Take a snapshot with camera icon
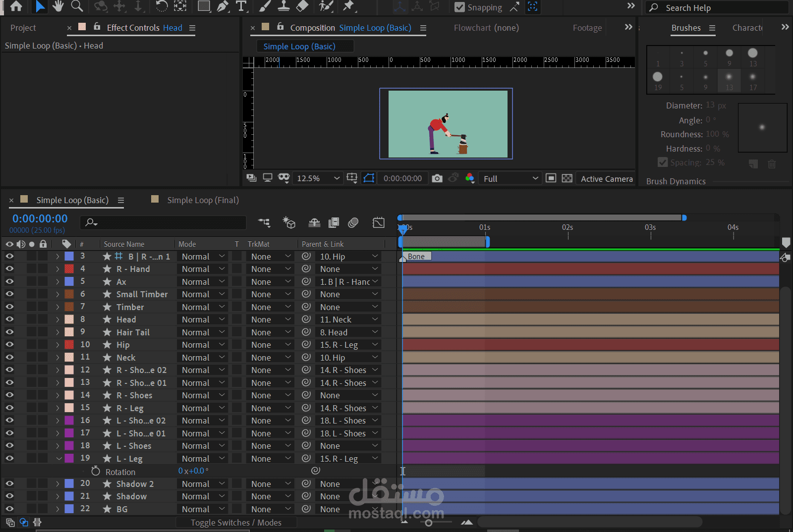 437,178
